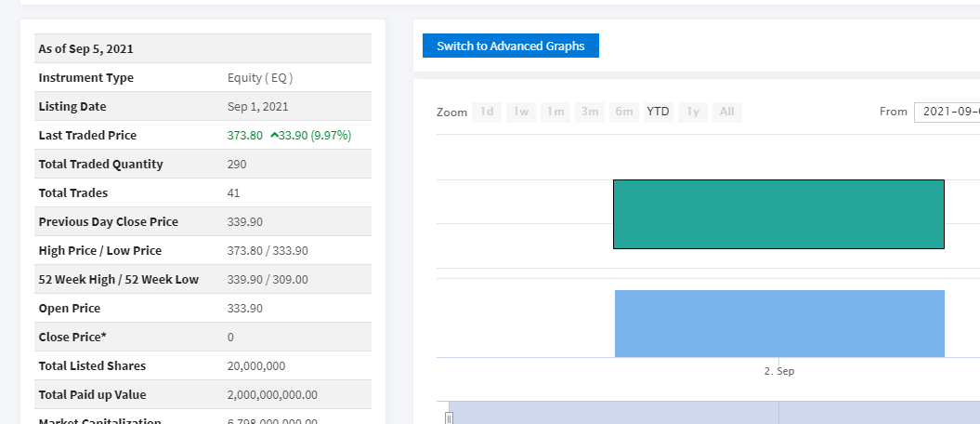Click the green up arrow price indicator

(275, 136)
